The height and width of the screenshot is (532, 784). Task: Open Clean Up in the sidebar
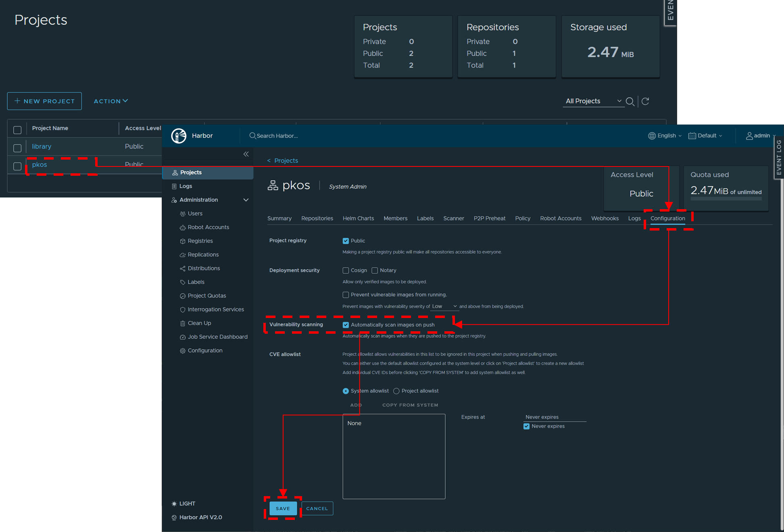[x=199, y=323]
